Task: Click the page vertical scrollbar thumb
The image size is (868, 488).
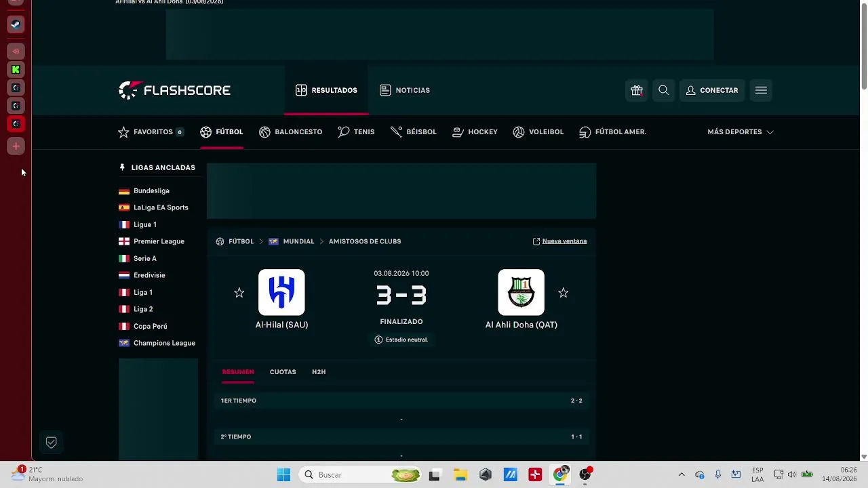Action: pos(863,47)
